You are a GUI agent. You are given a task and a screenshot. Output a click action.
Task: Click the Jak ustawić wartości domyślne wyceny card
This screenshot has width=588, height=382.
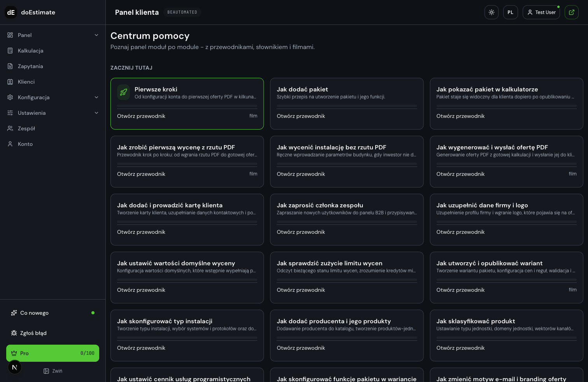click(187, 277)
